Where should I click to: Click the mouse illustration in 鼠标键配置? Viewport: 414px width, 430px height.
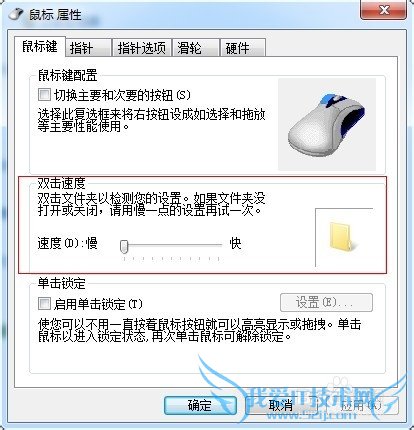point(327,124)
